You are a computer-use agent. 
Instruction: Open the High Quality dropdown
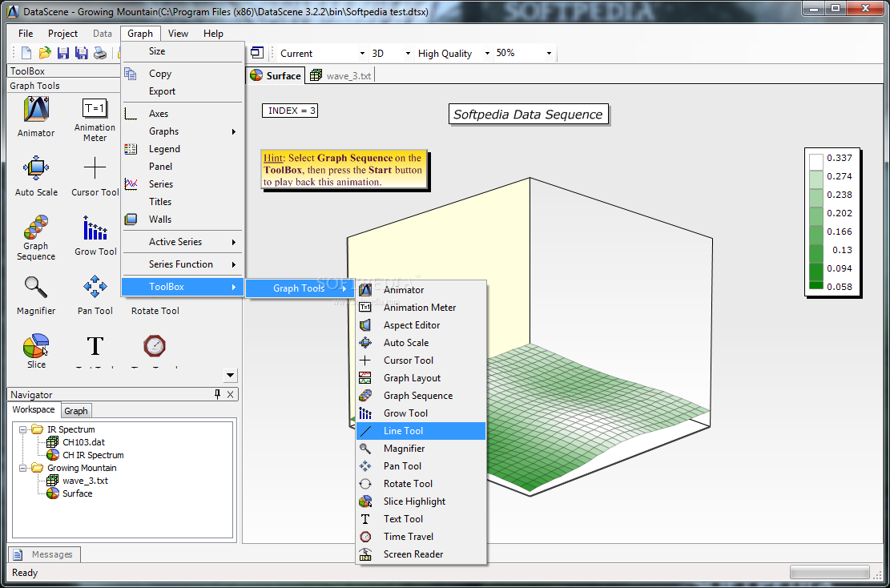(x=487, y=54)
